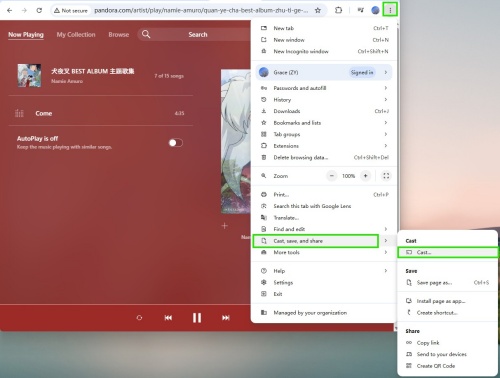Viewport: 500px width, 378px height.
Task: Select Cast... in the submenu
Action: [448, 252]
